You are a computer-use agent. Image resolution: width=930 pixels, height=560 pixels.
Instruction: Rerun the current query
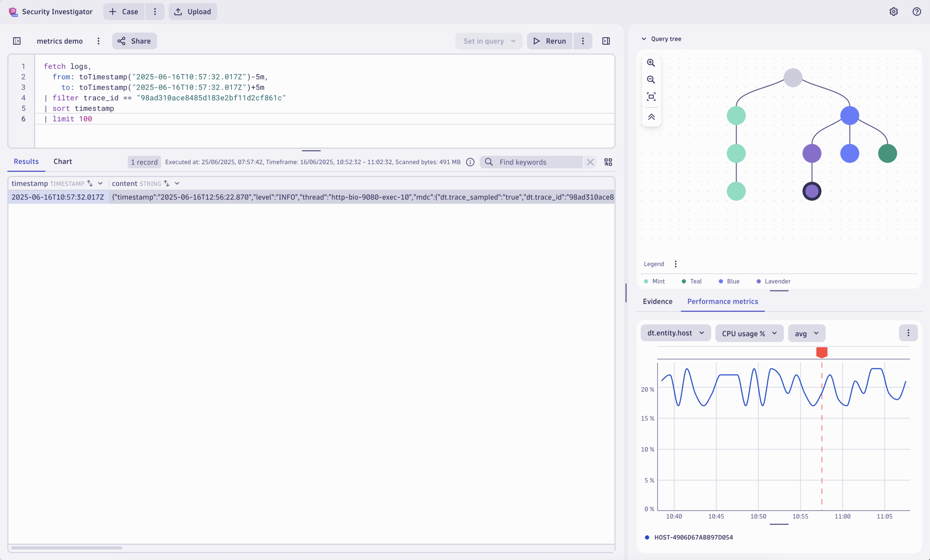[550, 41]
